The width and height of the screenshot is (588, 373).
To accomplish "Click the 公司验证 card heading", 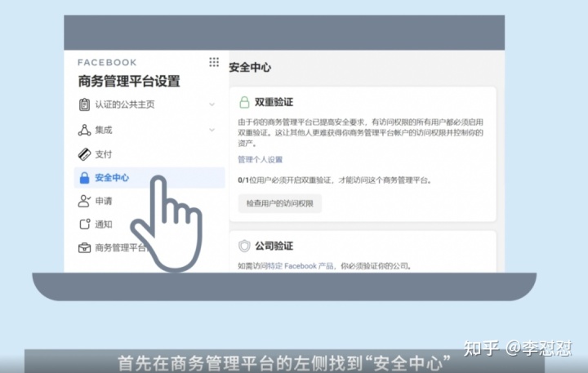I will coord(274,246).
